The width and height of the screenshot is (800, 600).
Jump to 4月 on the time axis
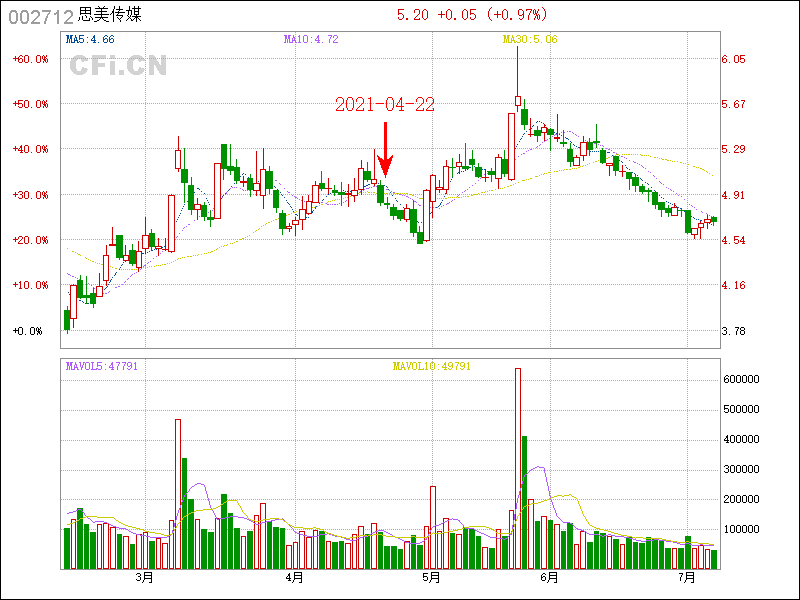tap(294, 578)
